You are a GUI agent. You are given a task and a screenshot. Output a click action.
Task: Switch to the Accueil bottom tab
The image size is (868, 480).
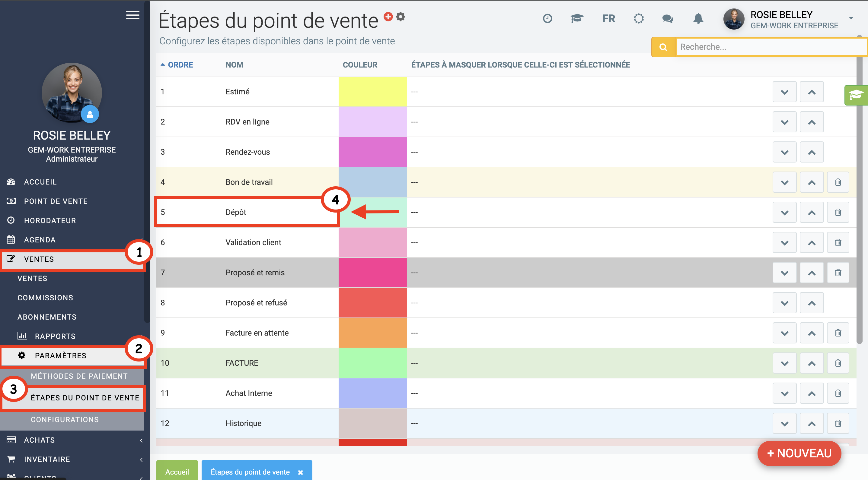point(177,472)
